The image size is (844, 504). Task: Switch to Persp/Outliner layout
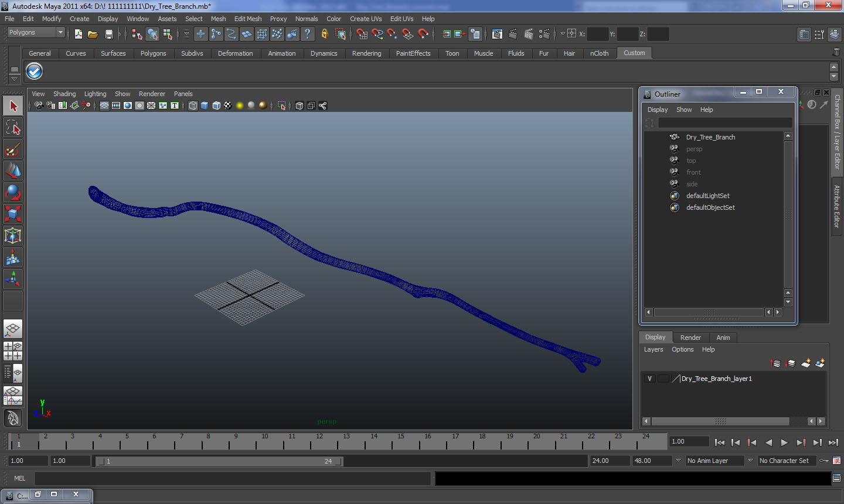[13, 373]
